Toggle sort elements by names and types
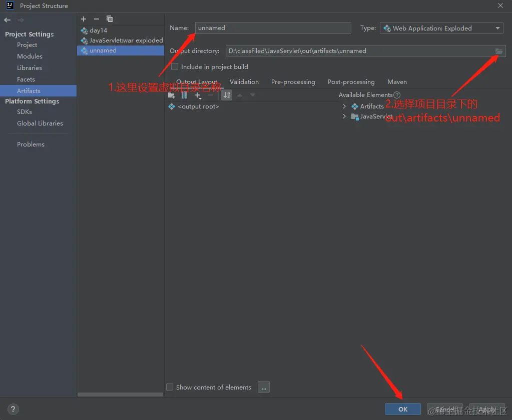 coord(227,95)
